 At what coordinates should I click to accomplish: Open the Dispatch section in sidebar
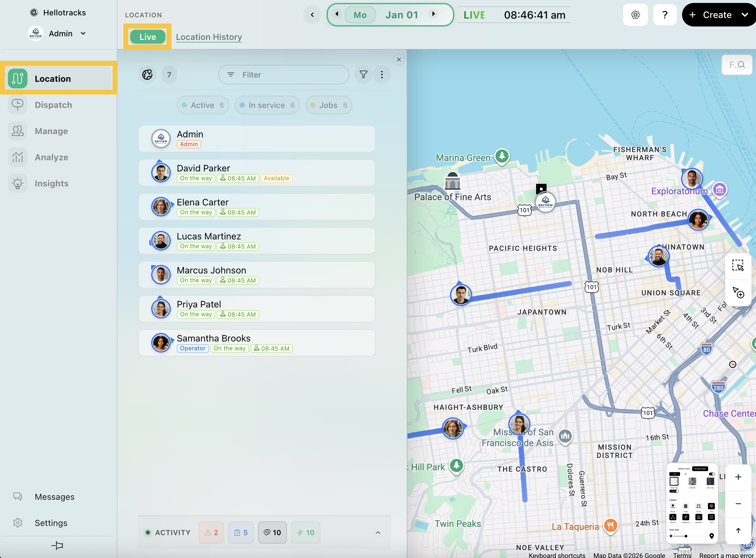[53, 105]
